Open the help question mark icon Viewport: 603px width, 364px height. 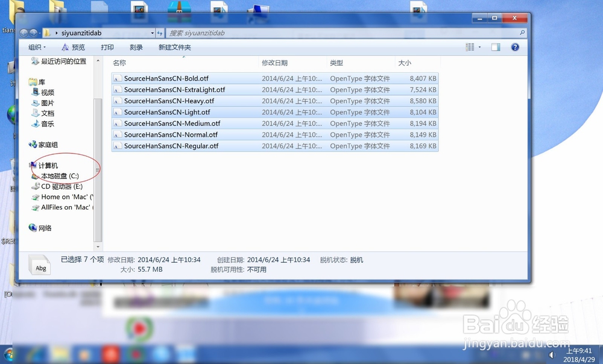[515, 47]
